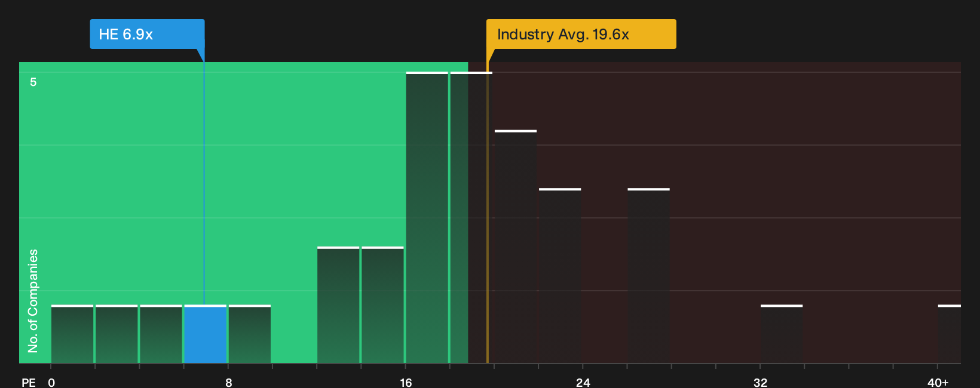
Task: Click the bar at PE 2 to 4
Action: [x=117, y=334]
